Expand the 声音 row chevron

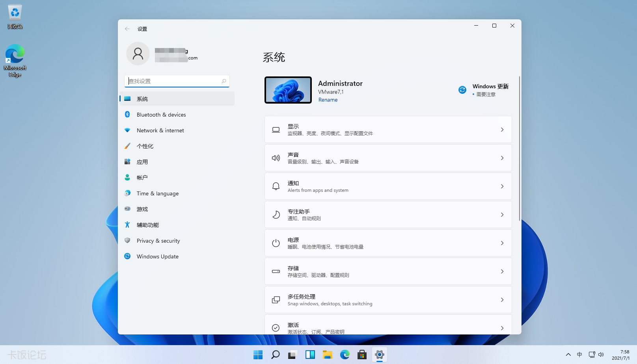pyautogui.click(x=502, y=158)
